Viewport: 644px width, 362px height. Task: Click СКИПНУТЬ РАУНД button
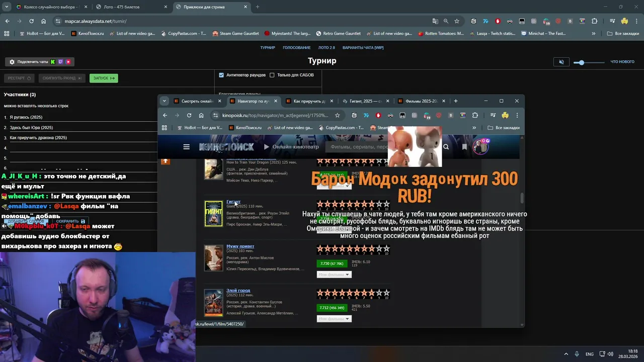pyautogui.click(x=62, y=78)
